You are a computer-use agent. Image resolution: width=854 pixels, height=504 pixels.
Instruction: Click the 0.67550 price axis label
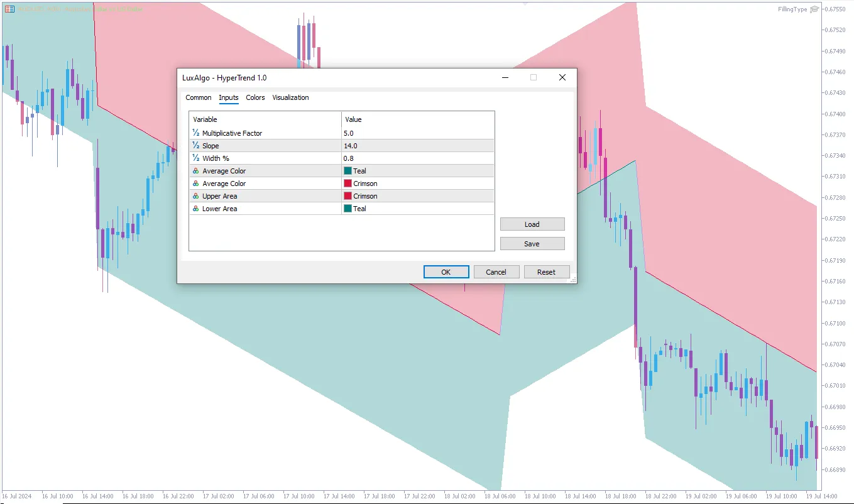pos(835,9)
